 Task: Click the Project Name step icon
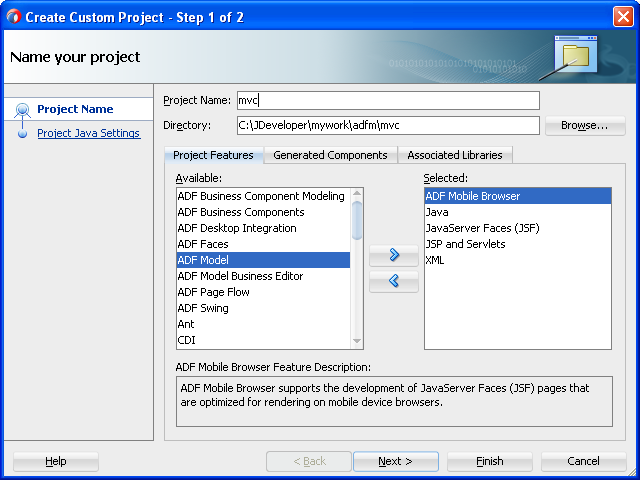(22, 110)
